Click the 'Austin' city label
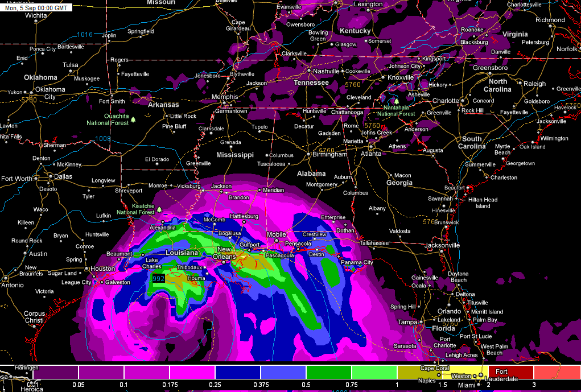The image size is (581, 392). click(38, 254)
